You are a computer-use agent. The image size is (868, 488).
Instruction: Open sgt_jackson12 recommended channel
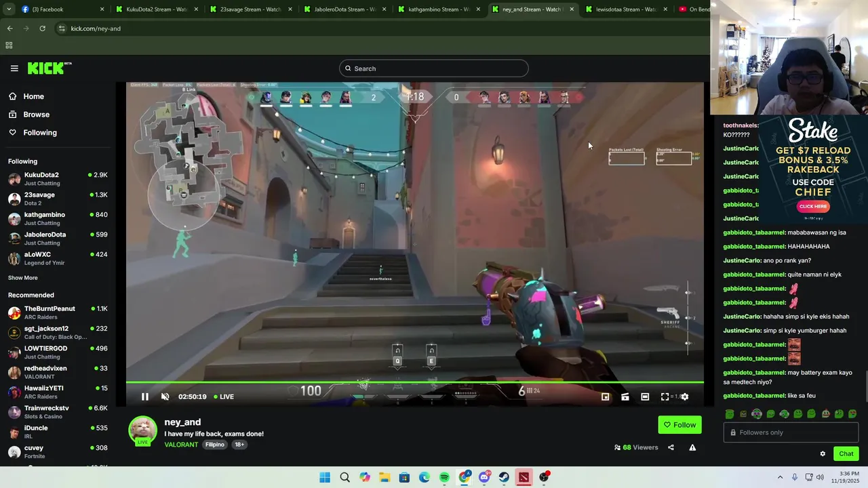click(x=58, y=333)
